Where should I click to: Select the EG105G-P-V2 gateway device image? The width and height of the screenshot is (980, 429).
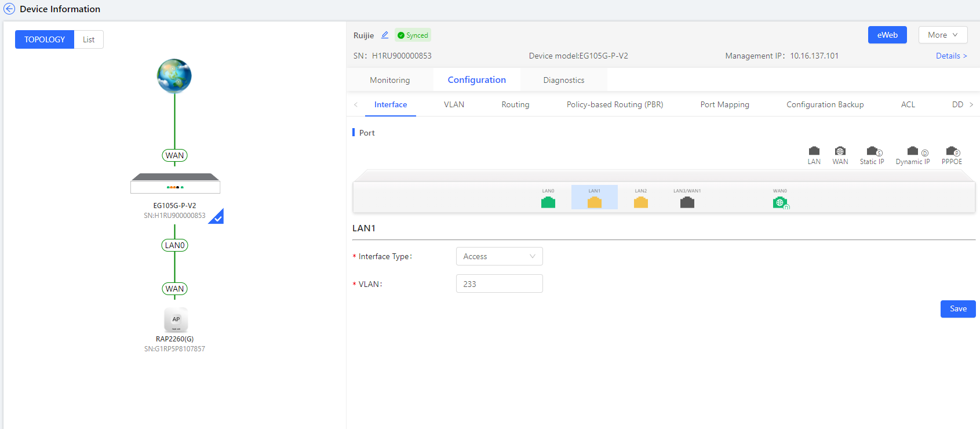point(175,183)
